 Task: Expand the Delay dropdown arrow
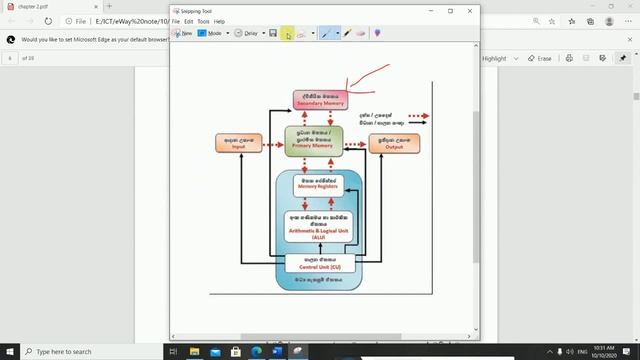click(264, 33)
